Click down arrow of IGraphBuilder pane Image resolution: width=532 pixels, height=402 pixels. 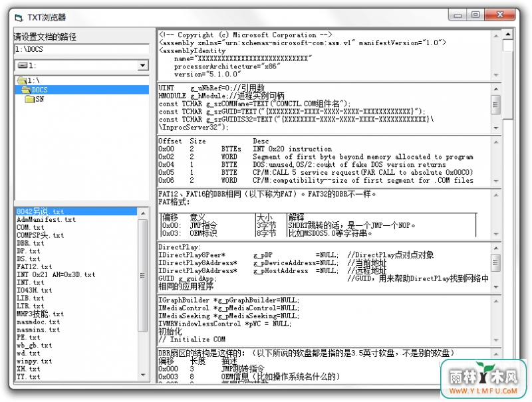point(496,340)
